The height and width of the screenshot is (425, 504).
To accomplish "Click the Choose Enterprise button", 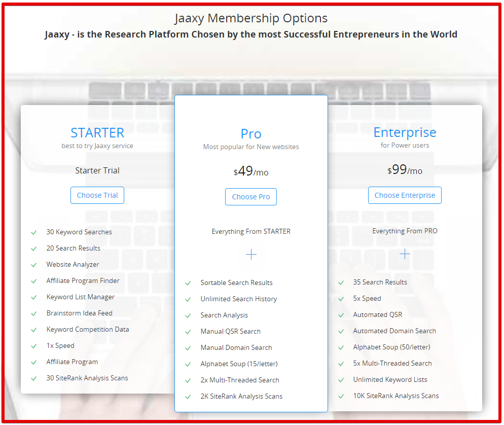I will (405, 195).
